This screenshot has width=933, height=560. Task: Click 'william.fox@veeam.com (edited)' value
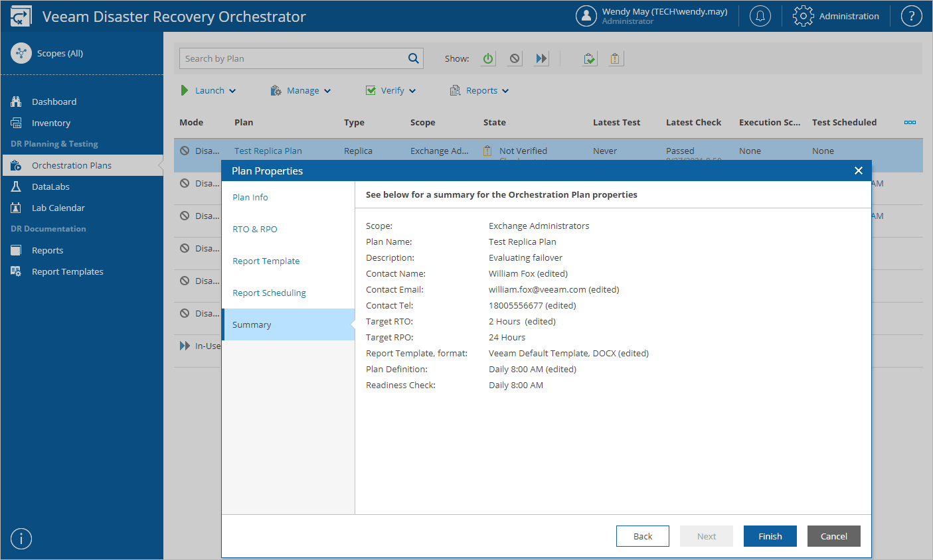(x=554, y=289)
